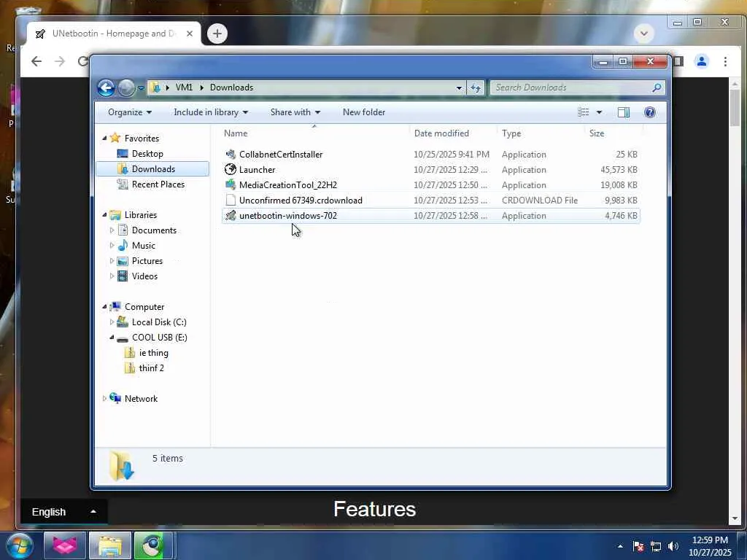Image resolution: width=747 pixels, height=560 pixels.
Task: Open the thinf 2 folder
Action: pyautogui.click(x=151, y=368)
